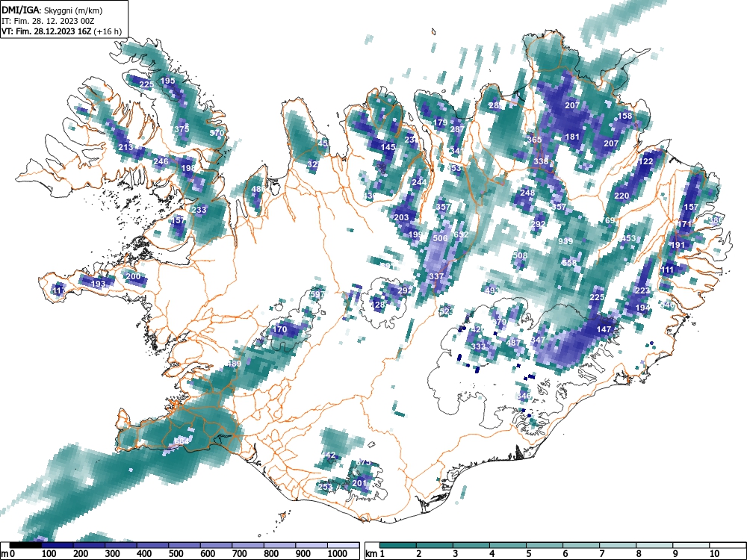The height and width of the screenshot is (560, 747).
Task: Click the visibility value '233' on the map
Action: (199, 210)
